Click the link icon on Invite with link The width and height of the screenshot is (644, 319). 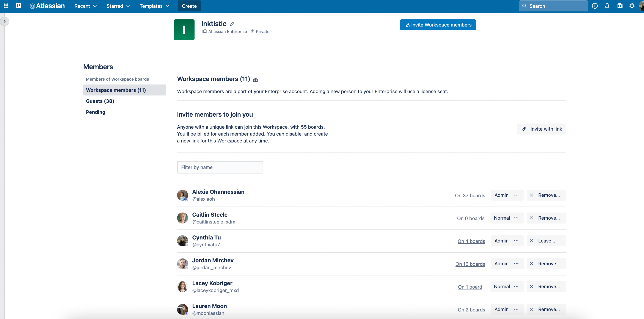pyautogui.click(x=525, y=129)
